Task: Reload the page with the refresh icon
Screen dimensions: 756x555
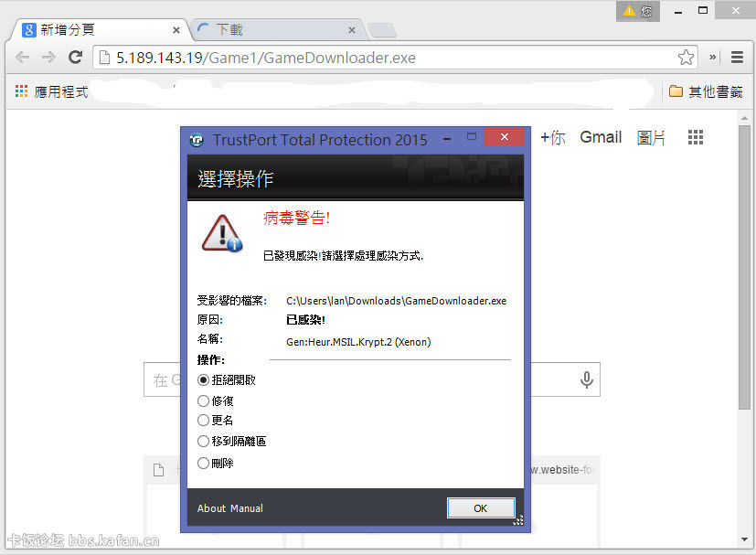Action: click(75, 58)
